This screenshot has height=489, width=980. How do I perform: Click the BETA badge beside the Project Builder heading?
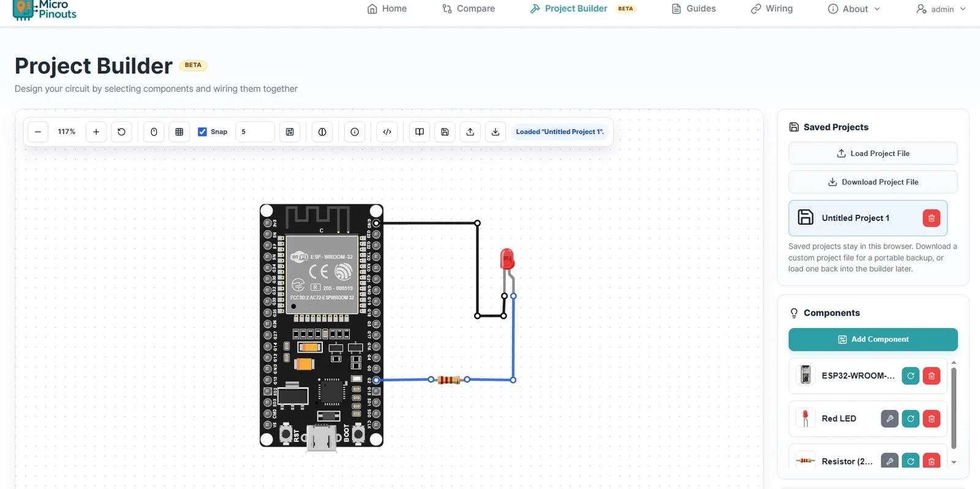point(193,65)
